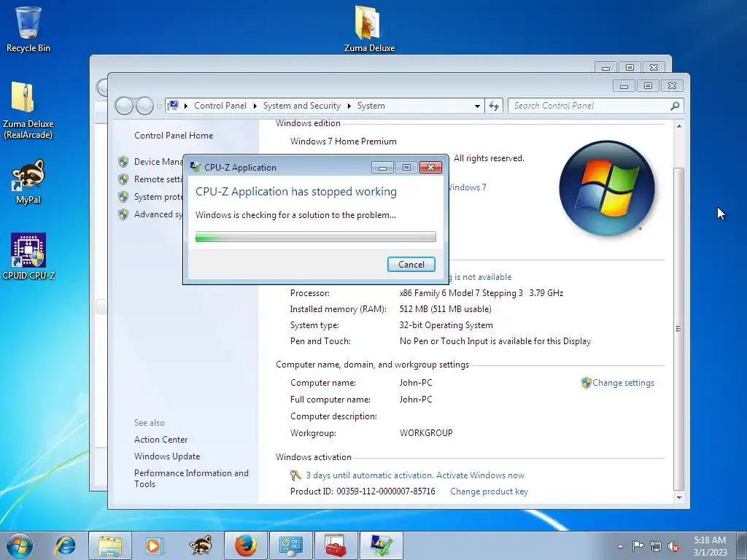
Task: Expand the root breadcrumb arrow before Control Panel
Action: (x=185, y=106)
